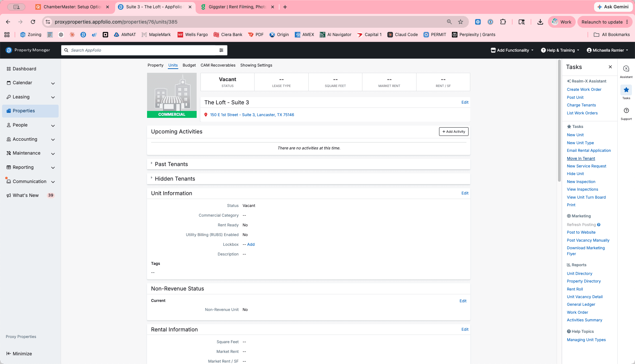The height and width of the screenshot is (364, 635).
Task: Open Add Functionality dropdown
Action: coord(512,50)
